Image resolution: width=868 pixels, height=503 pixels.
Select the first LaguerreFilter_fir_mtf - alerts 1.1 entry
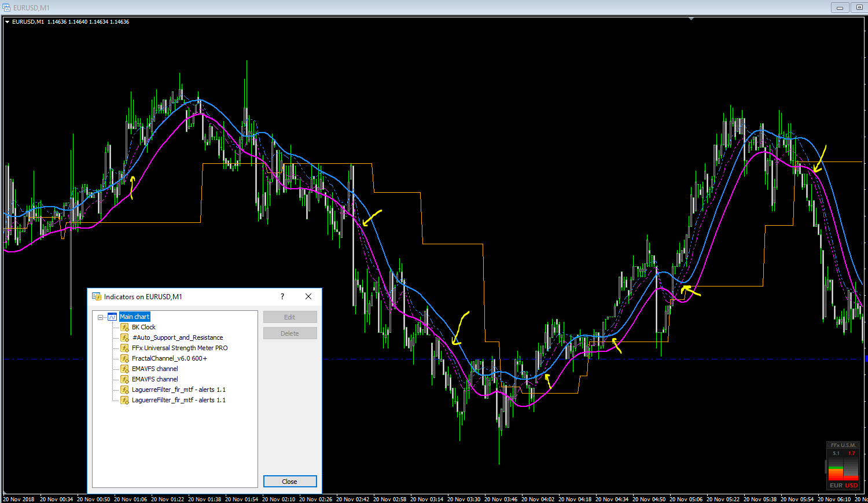point(178,390)
